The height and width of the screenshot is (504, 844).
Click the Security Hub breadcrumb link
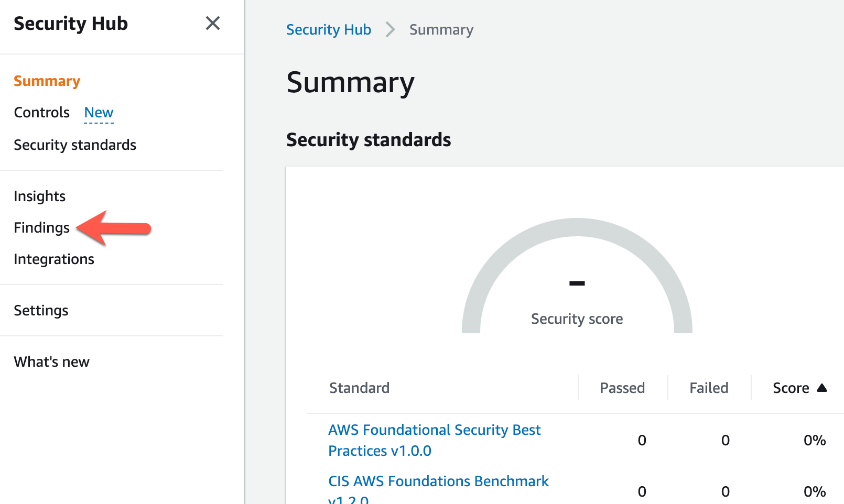[329, 30]
